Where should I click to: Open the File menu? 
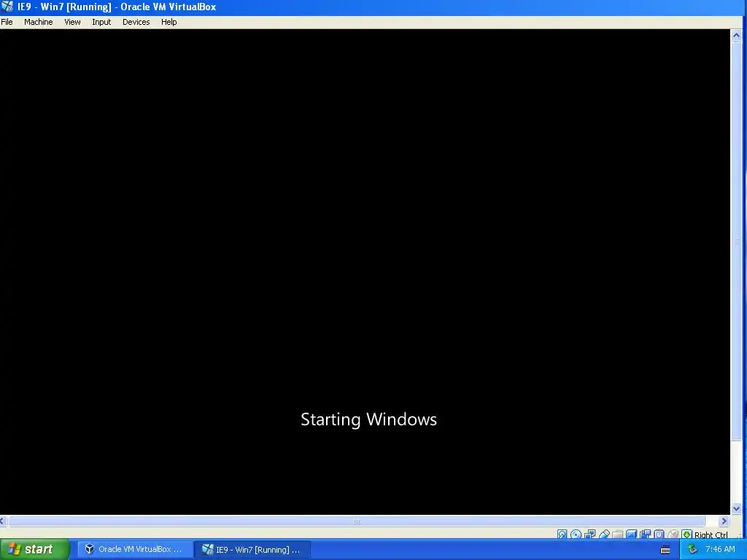7,22
